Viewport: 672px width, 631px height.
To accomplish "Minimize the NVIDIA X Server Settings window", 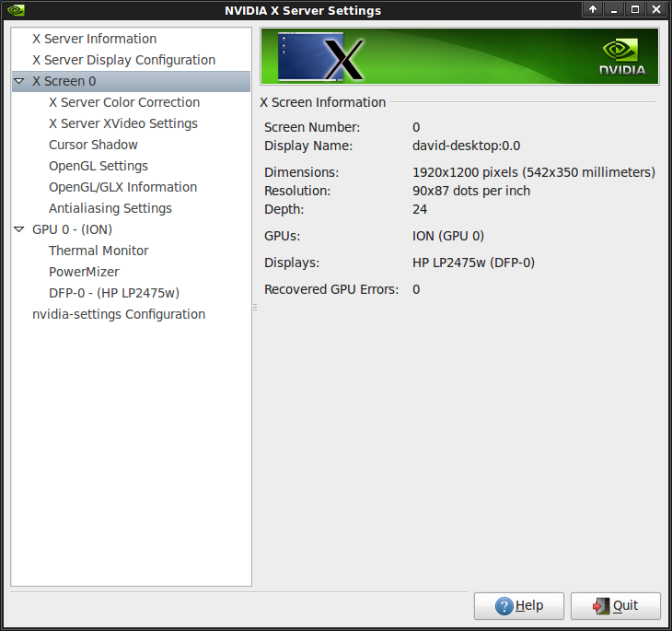I will click(x=614, y=9).
